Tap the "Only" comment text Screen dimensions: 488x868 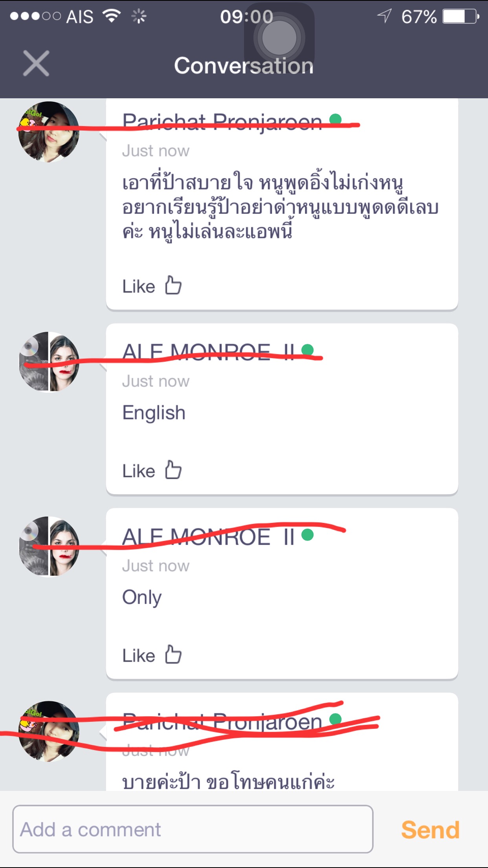[x=142, y=598]
